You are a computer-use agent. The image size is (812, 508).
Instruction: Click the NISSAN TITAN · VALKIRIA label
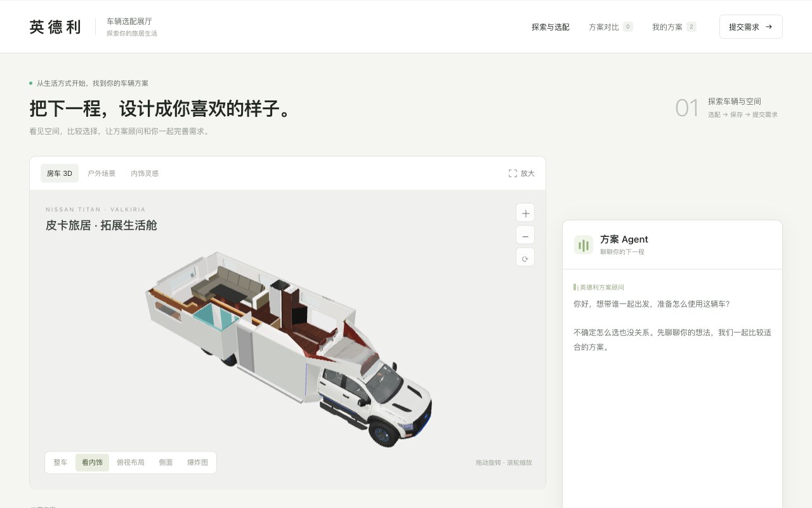pyautogui.click(x=96, y=210)
